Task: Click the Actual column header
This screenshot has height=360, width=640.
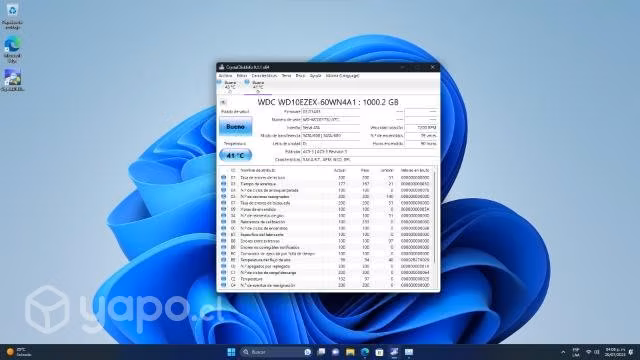Action: pos(340,170)
